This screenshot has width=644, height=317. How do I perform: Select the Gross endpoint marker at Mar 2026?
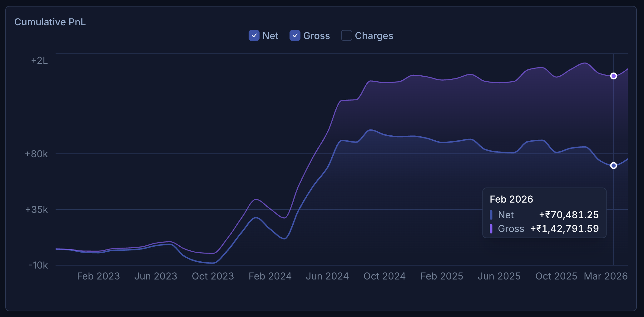coord(613,76)
